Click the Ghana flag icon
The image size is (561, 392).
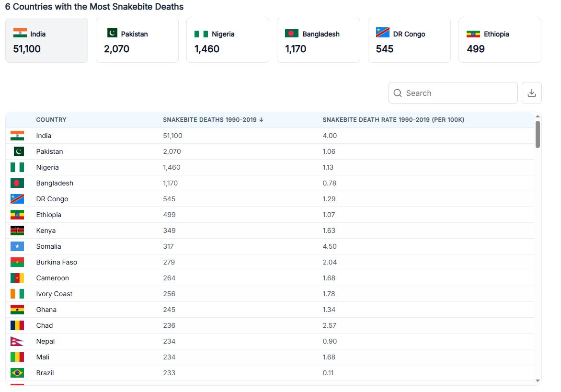tap(17, 310)
